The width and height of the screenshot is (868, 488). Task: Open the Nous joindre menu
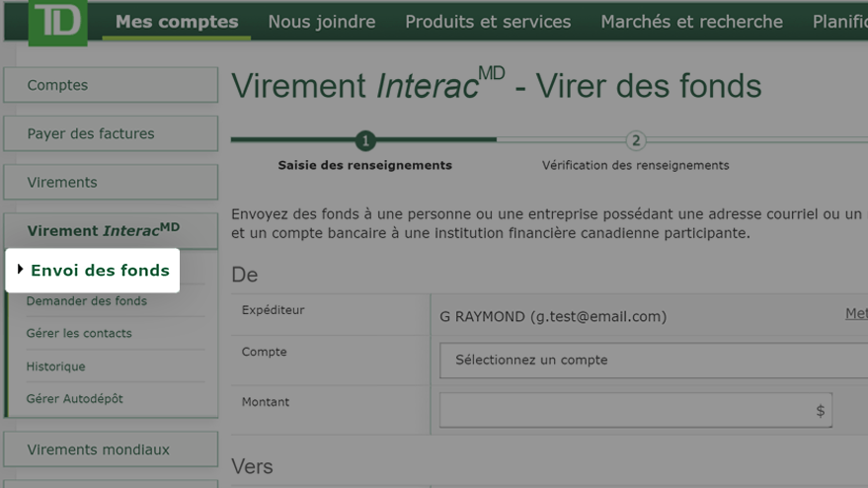click(x=322, y=22)
